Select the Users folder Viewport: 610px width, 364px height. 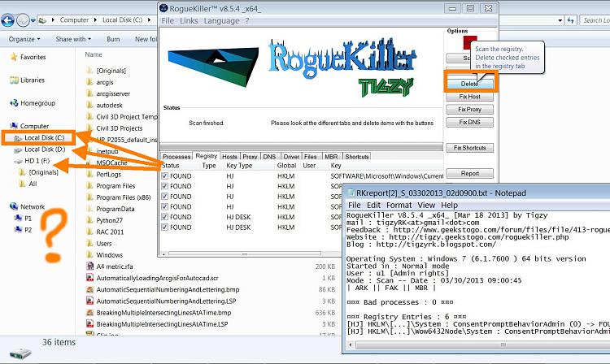pos(104,244)
